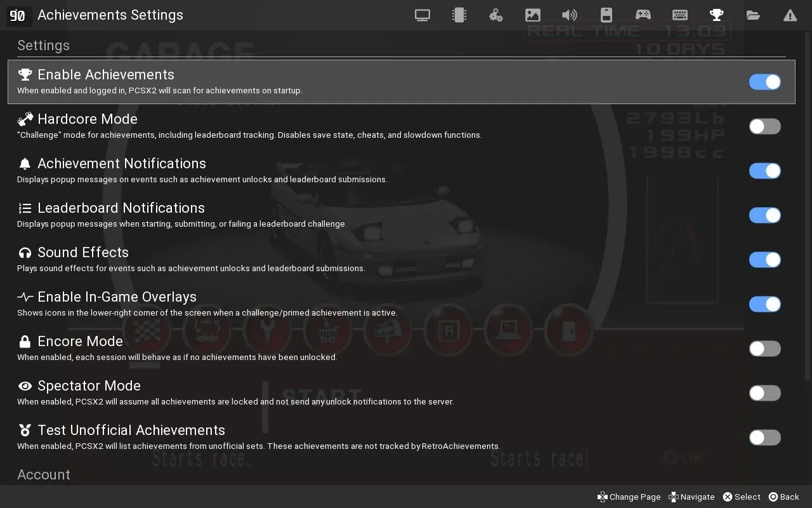The height and width of the screenshot is (508, 812).
Task: Enable the Encore Mode switch
Action: tap(765, 349)
